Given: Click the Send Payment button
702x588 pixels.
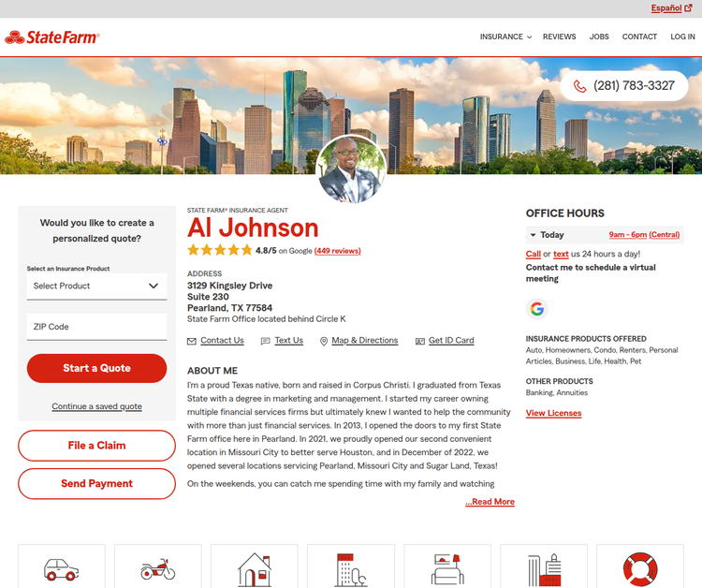Looking at the screenshot, I should 96,484.
